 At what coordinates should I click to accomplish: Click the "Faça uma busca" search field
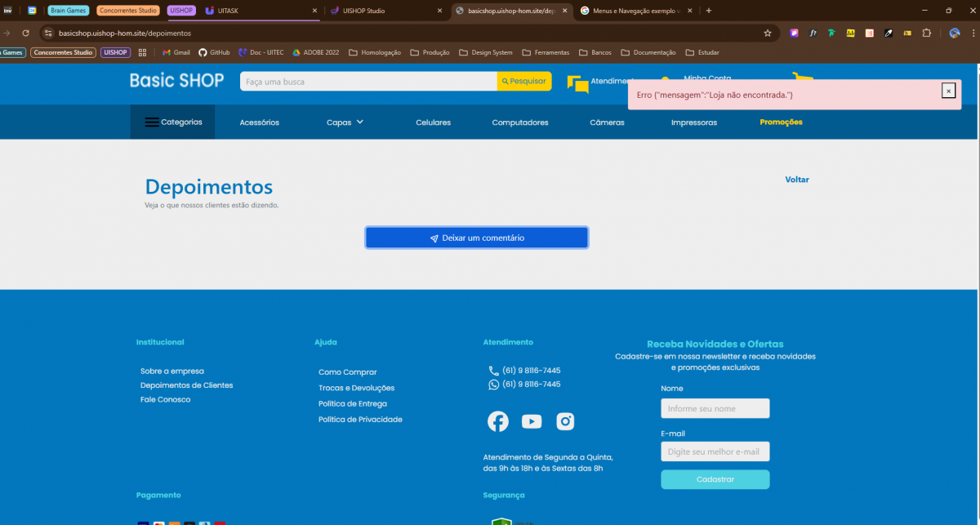[367, 82]
